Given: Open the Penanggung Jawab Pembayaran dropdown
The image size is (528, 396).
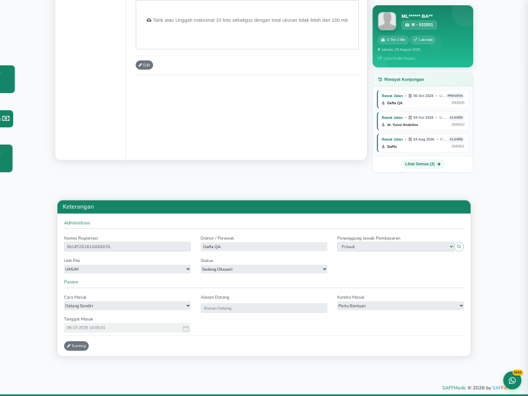Looking at the screenshot, I should (x=395, y=246).
